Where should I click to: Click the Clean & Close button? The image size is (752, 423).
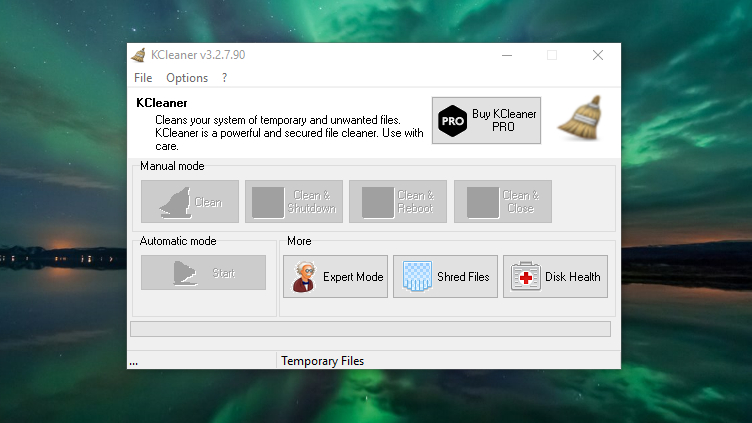(503, 201)
